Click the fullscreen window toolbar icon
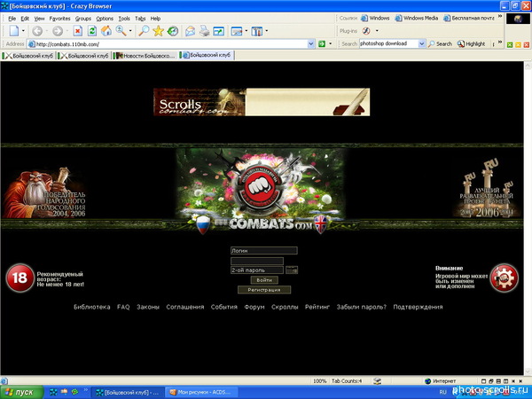Viewport: 532px width, 399px height. tap(218, 32)
